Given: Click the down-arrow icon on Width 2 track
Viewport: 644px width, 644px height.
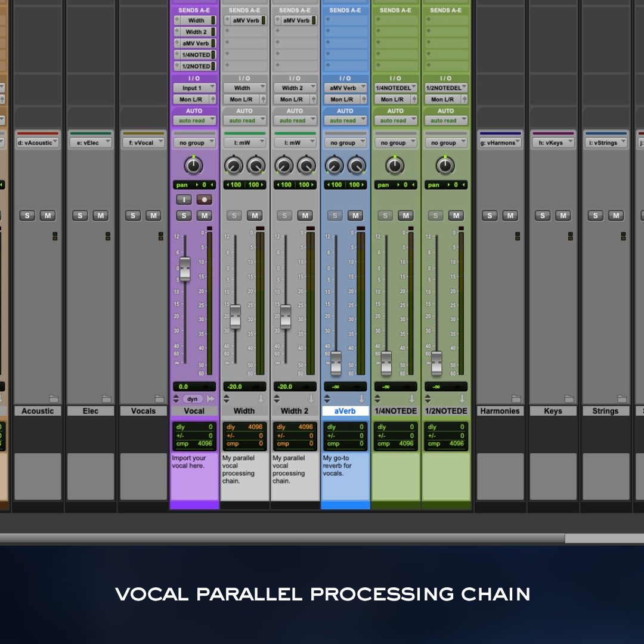Looking at the screenshot, I should pyautogui.click(x=311, y=398).
